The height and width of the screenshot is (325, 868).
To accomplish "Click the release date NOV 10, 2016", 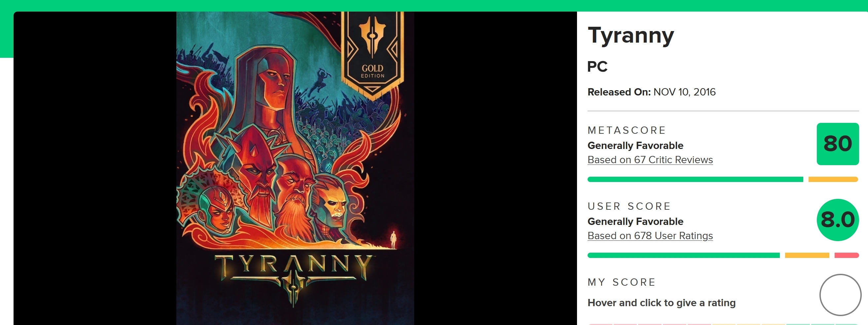I will pyautogui.click(x=684, y=92).
